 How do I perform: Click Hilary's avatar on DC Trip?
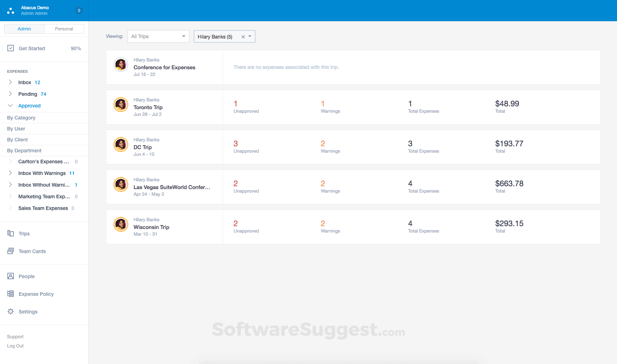tap(121, 145)
